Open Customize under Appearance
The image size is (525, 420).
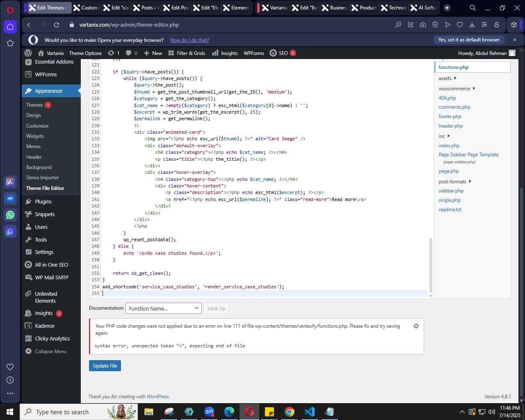37,126
